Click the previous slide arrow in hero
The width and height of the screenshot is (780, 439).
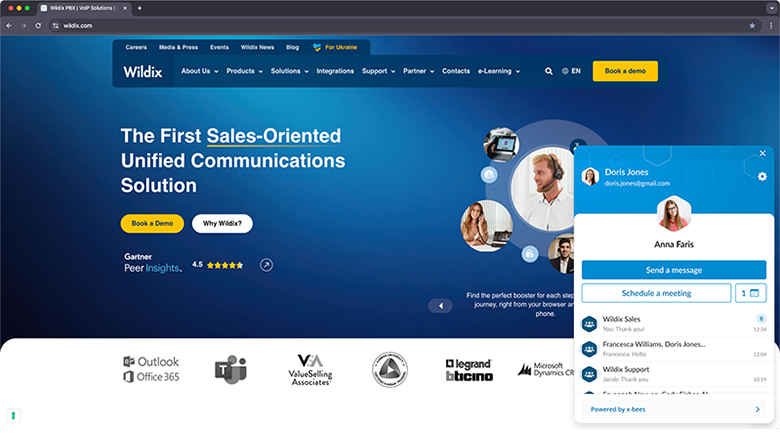440,306
